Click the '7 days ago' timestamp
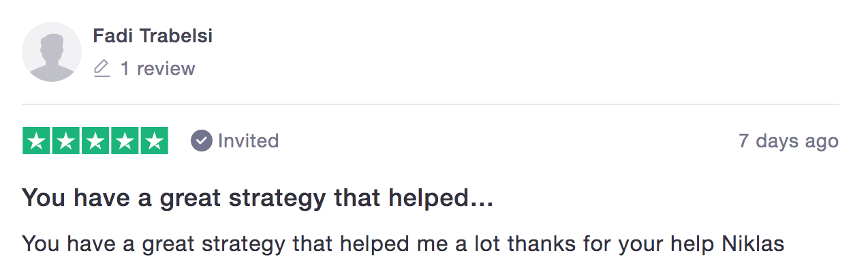This screenshot has width=868, height=277. (788, 141)
